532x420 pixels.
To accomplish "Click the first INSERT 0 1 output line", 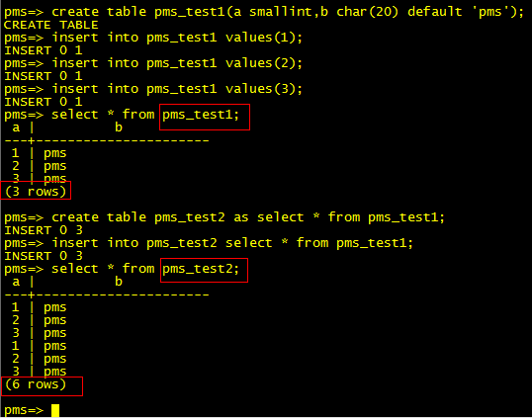I will (44, 50).
